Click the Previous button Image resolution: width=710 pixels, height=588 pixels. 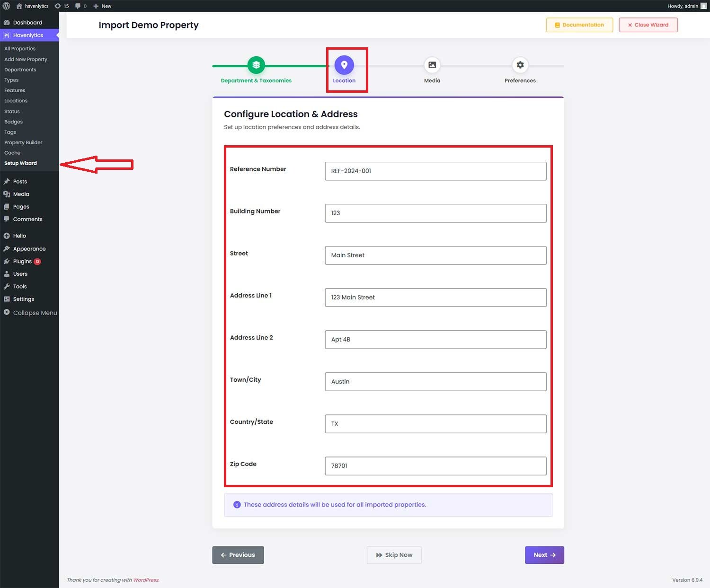238,555
